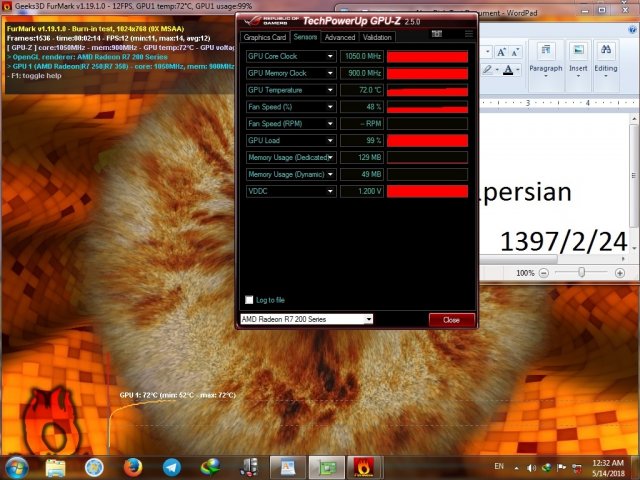Open Windows Explorer from the taskbar
The height and width of the screenshot is (480, 640).
(55, 468)
